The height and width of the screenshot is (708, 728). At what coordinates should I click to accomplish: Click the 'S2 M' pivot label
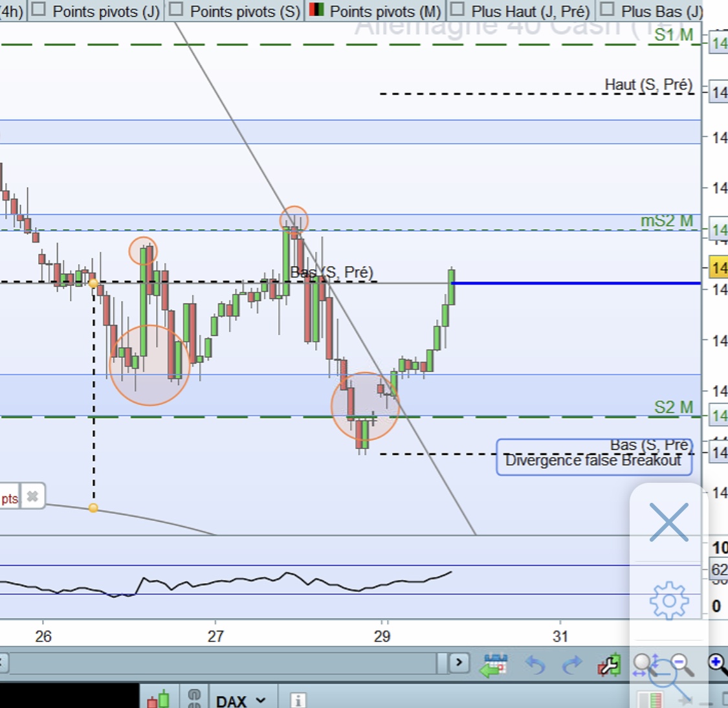(x=674, y=407)
